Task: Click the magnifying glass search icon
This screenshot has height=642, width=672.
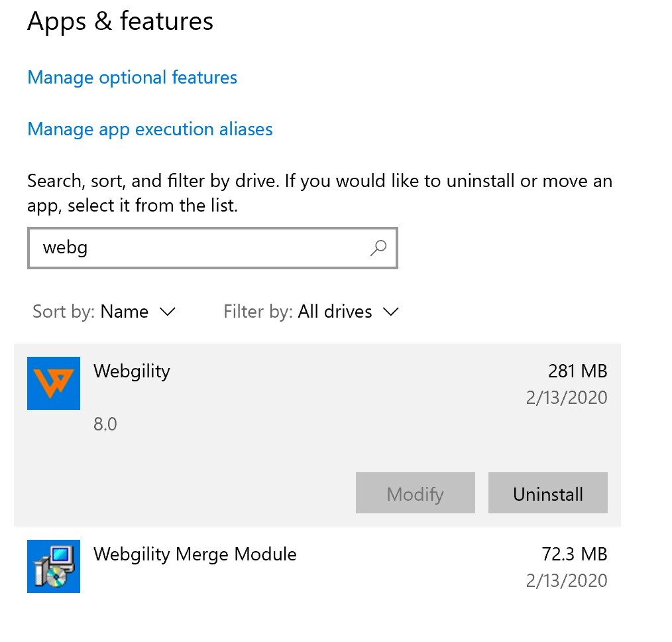Action: pos(378,248)
